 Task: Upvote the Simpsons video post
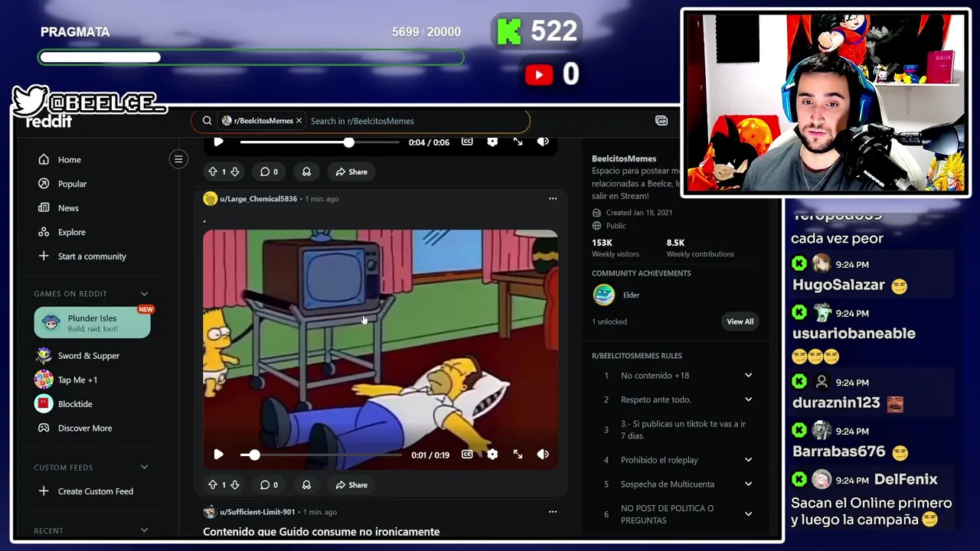point(213,485)
